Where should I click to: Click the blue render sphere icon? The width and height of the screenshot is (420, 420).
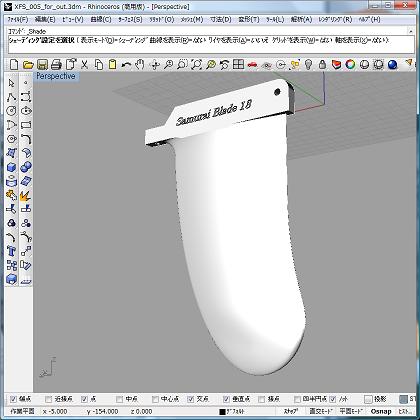[x=393, y=64]
